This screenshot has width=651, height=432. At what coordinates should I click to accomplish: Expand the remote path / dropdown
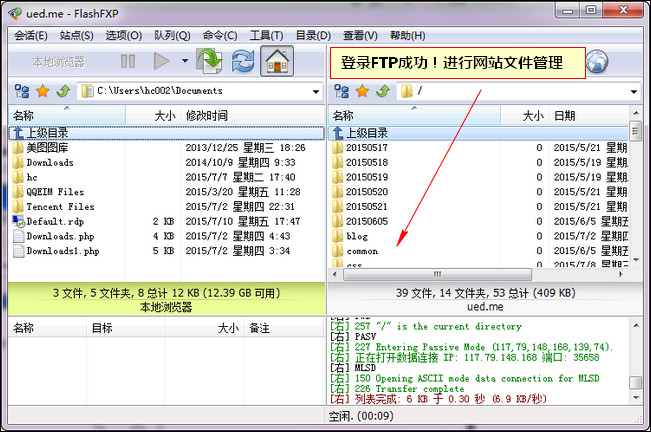(x=634, y=91)
